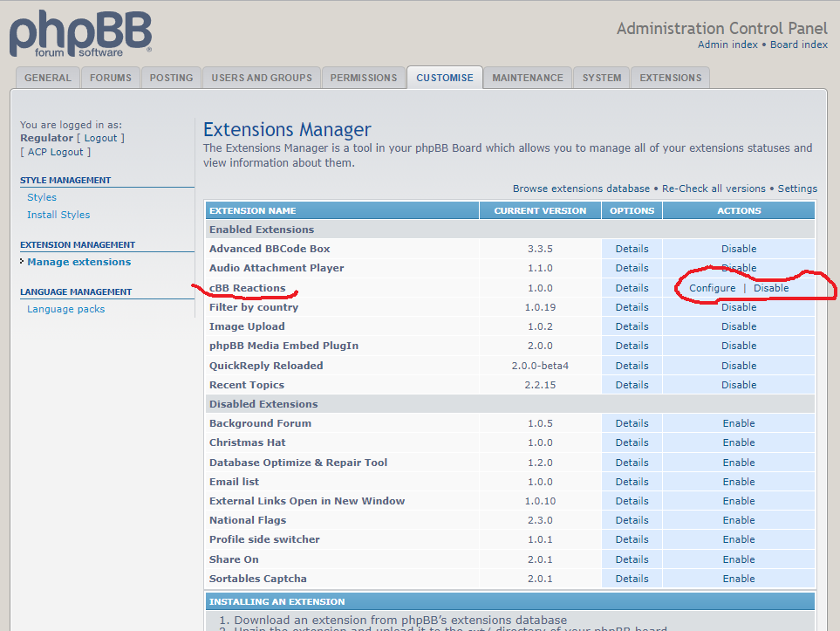Enable the Share On extension
The height and width of the screenshot is (631, 840).
pyautogui.click(x=739, y=559)
